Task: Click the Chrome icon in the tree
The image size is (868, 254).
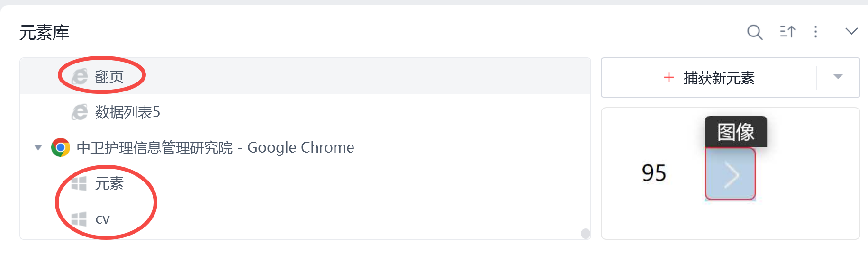Action: [61, 148]
